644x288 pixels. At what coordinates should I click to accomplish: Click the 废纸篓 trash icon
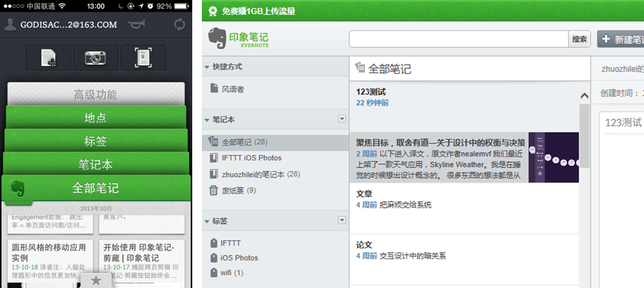pos(213,191)
